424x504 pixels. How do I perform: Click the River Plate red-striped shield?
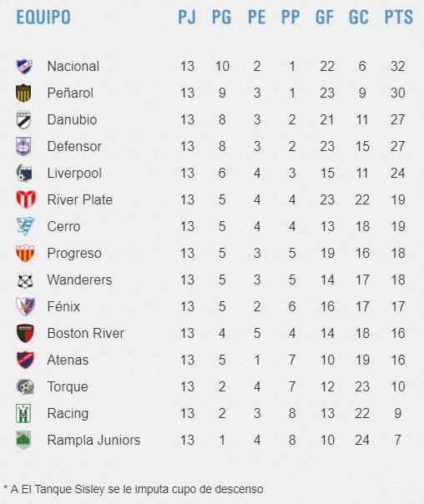(26, 199)
